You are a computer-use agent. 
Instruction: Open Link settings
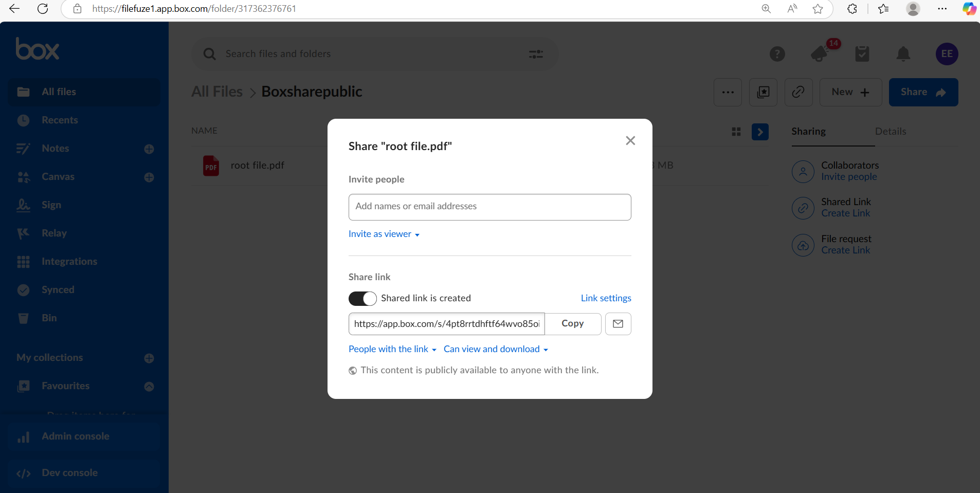(606, 298)
